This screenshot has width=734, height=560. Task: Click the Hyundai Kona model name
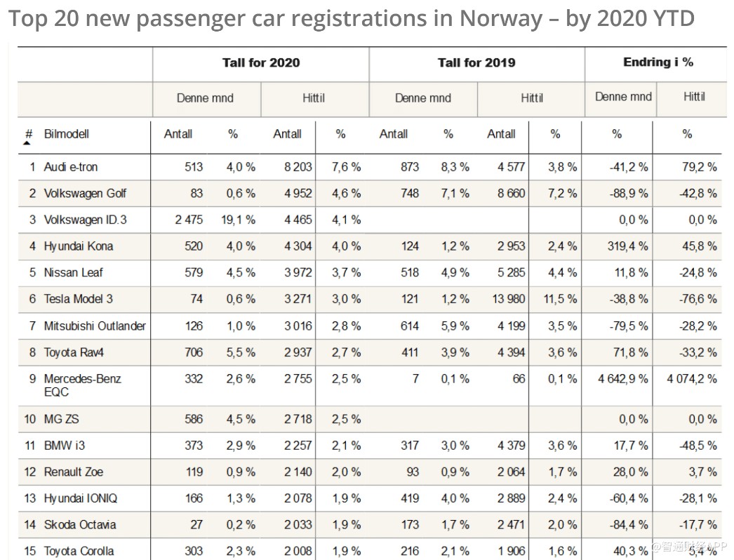tap(78, 246)
